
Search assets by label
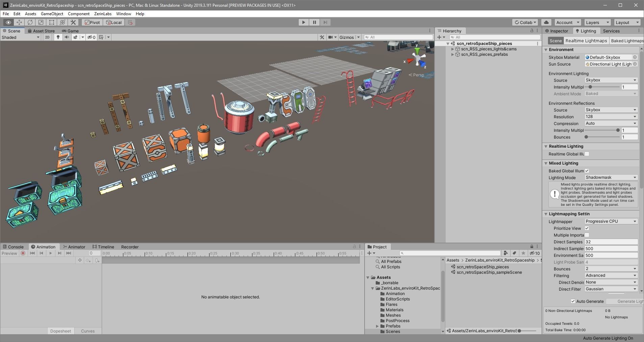point(514,253)
